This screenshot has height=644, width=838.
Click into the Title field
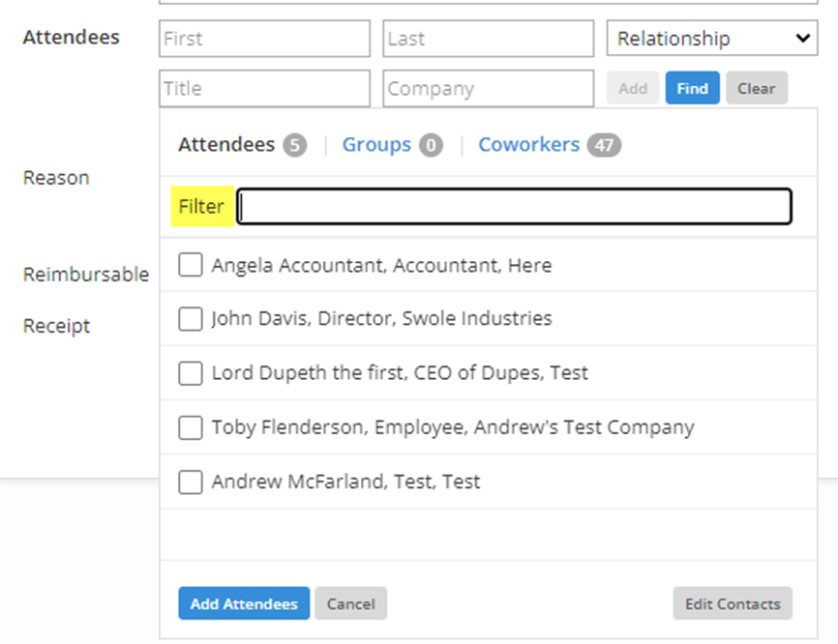click(x=264, y=88)
